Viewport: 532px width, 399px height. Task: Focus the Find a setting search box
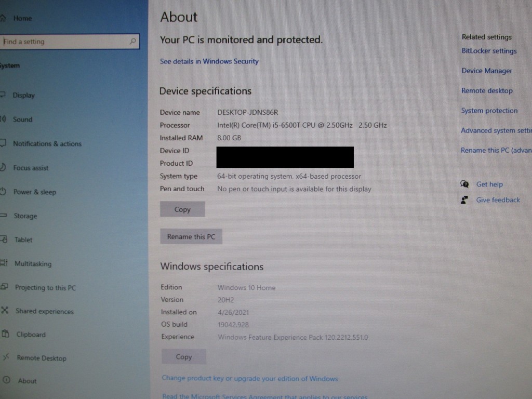[x=69, y=42]
